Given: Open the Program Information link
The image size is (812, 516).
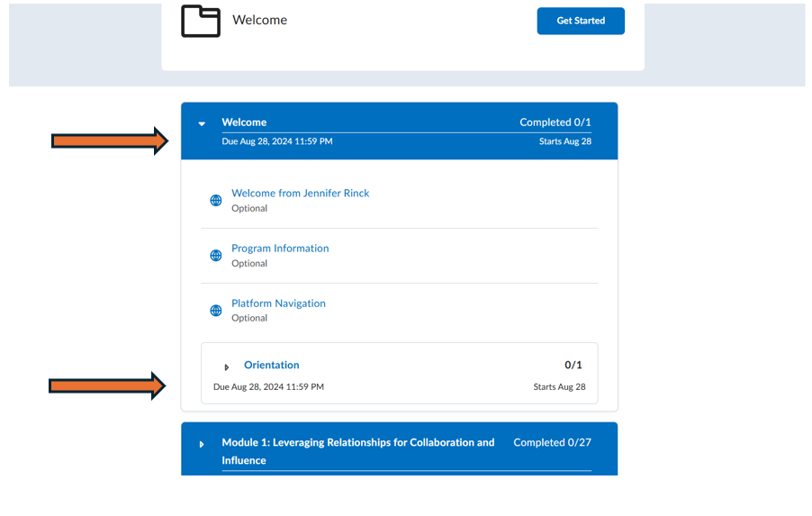Looking at the screenshot, I should tap(280, 249).
